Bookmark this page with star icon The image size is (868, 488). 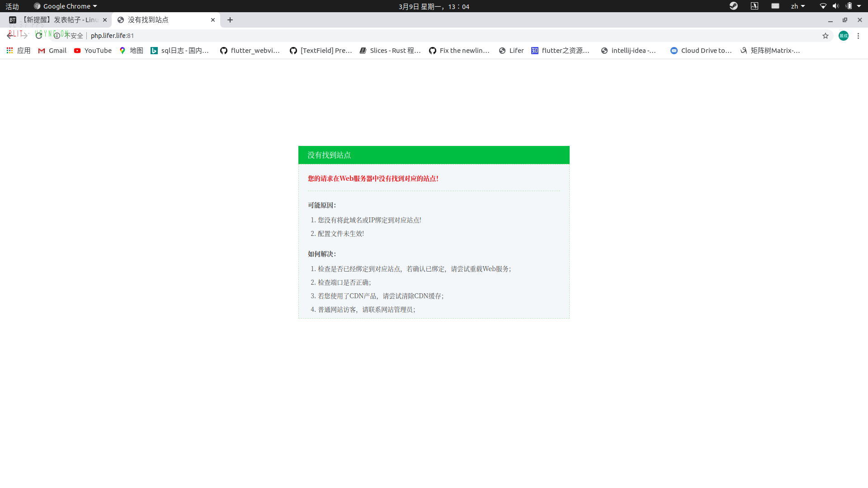pyautogui.click(x=826, y=36)
